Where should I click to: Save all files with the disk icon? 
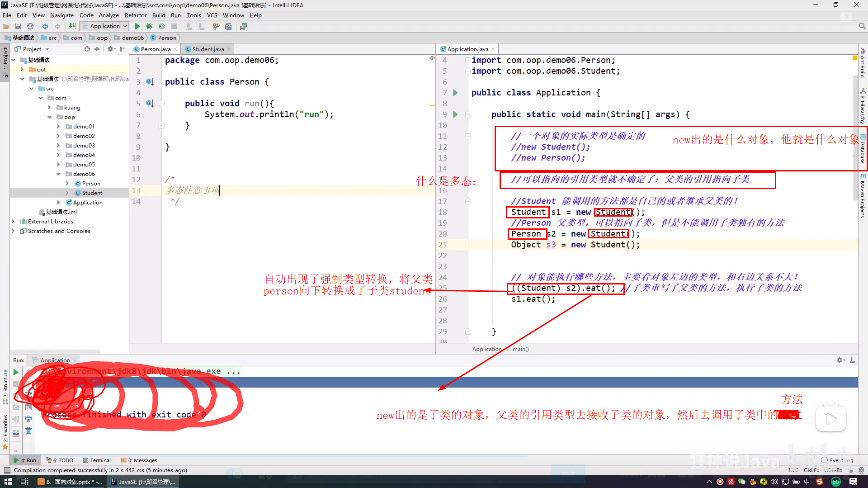point(18,26)
